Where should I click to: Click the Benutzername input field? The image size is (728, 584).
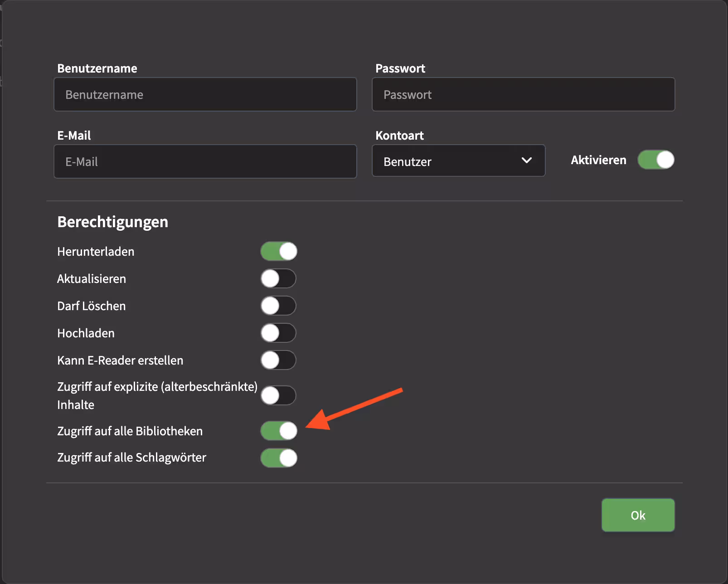coord(205,94)
